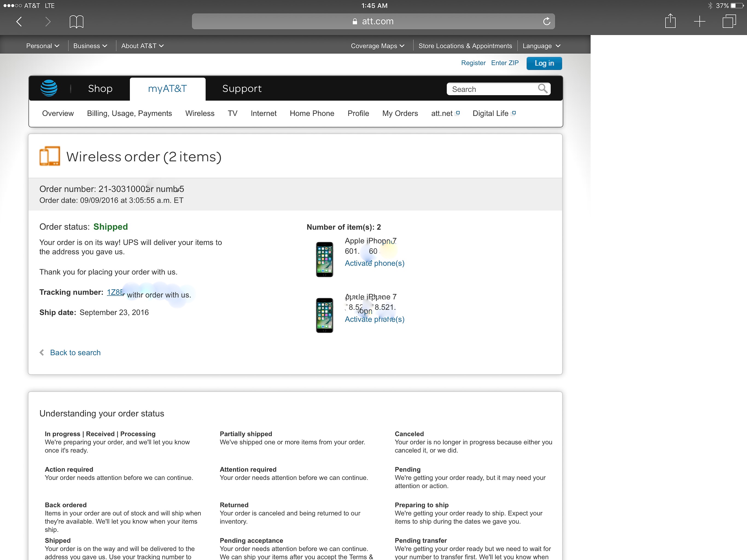Screen dimensions: 747x560
Task: Reload the page with the refresh icon
Action: [x=546, y=21]
